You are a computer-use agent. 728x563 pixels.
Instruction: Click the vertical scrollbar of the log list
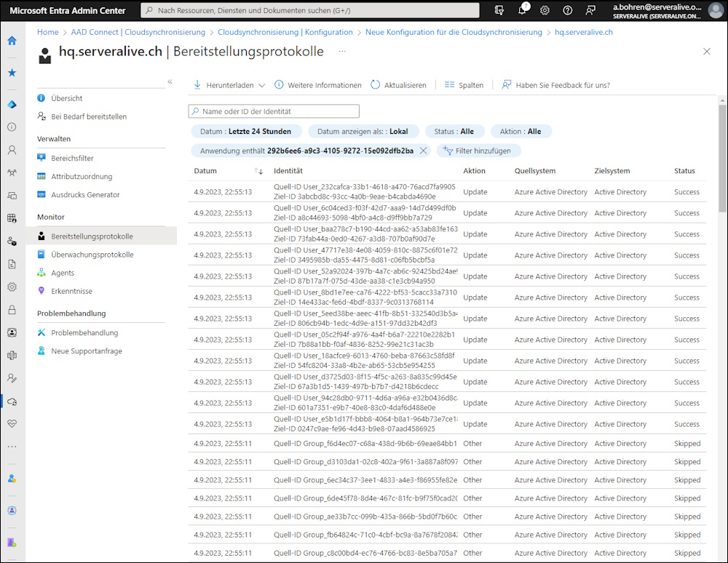[x=722, y=158]
